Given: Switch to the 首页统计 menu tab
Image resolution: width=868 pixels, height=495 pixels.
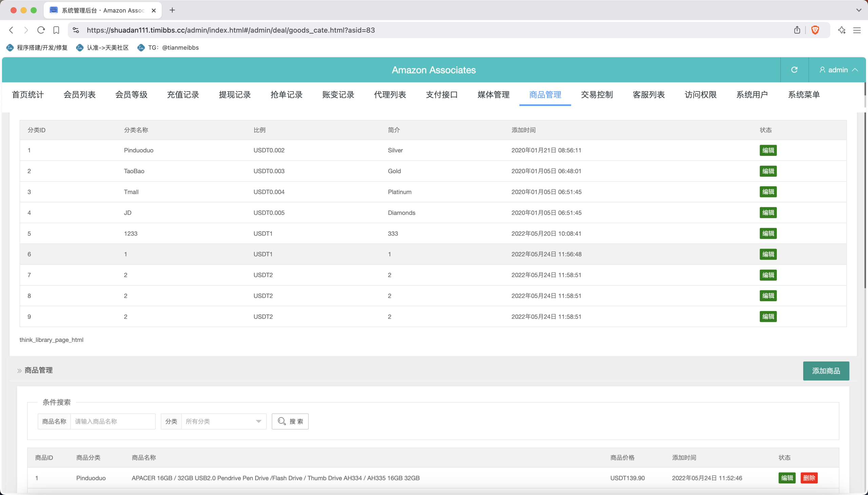Looking at the screenshot, I should (28, 95).
